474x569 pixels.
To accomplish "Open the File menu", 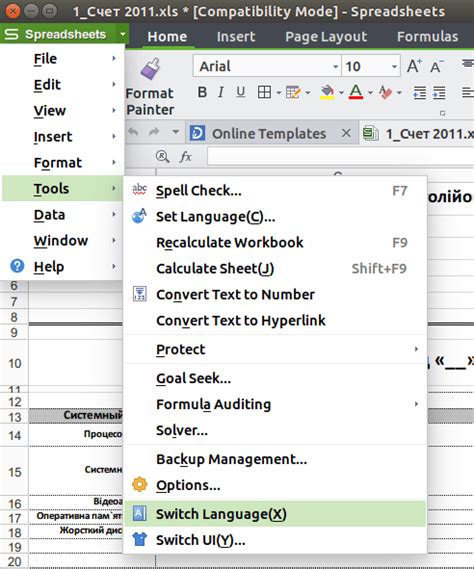I will pyautogui.click(x=63, y=58).
